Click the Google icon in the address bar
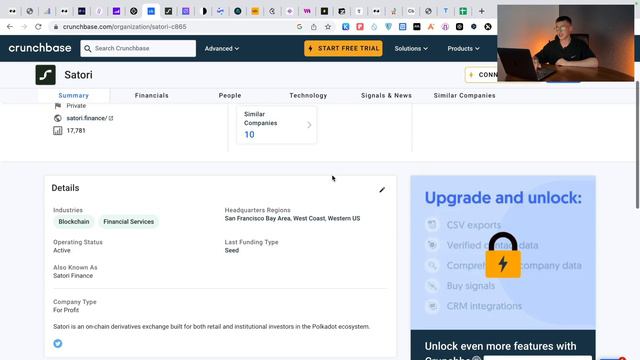Viewport: 640px width, 360px height. (x=299, y=27)
